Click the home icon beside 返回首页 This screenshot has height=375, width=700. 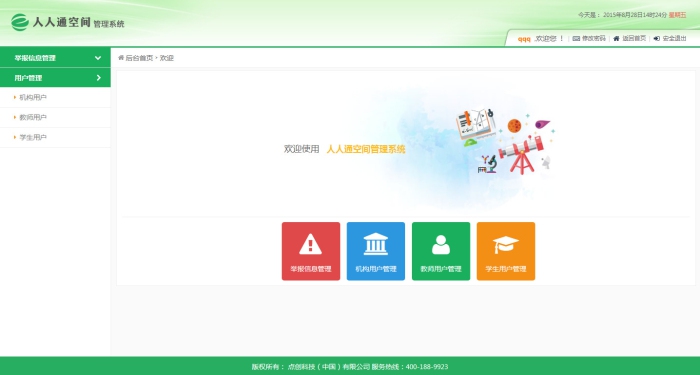tap(616, 39)
